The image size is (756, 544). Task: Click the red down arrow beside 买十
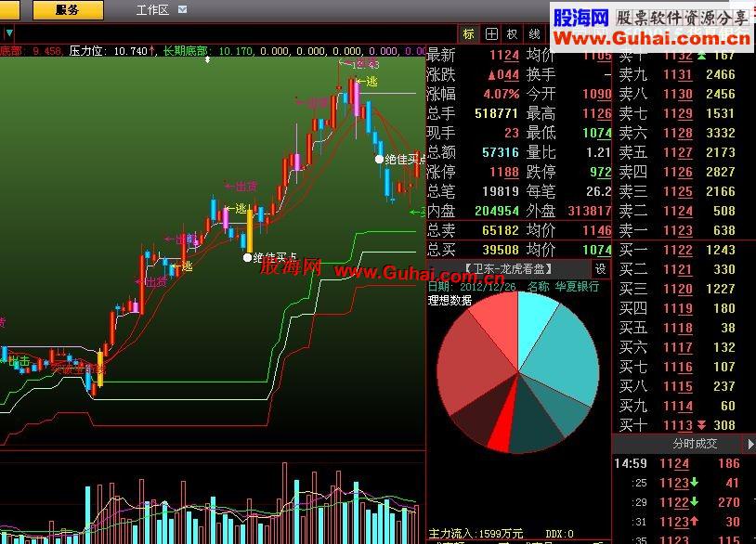click(x=701, y=425)
